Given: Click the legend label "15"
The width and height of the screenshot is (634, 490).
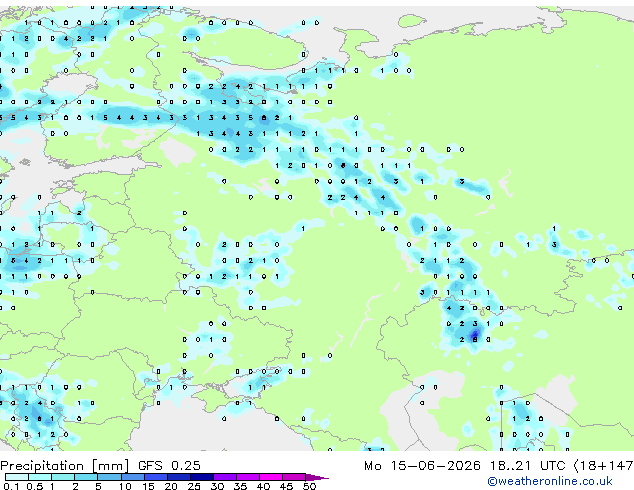Looking at the screenshot, I should [148, 486].
